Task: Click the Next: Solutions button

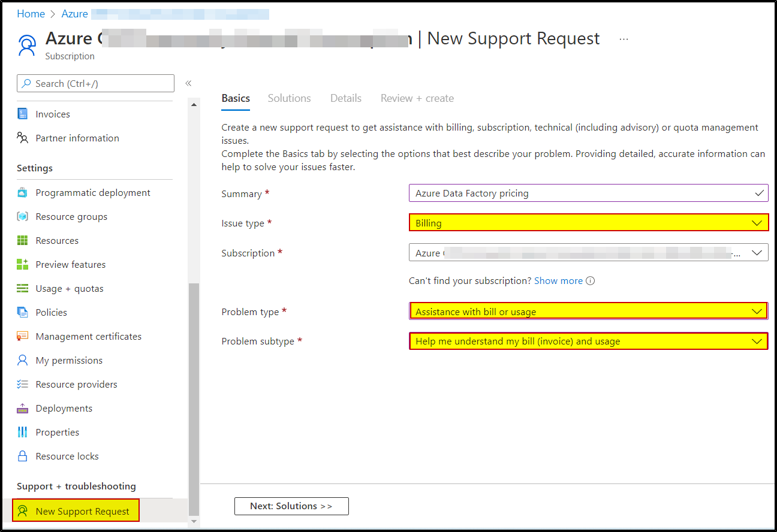Action: (291, 506)
